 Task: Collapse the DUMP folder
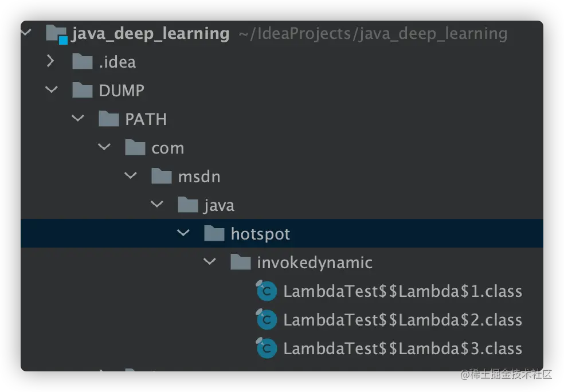(x=51, y=90)
